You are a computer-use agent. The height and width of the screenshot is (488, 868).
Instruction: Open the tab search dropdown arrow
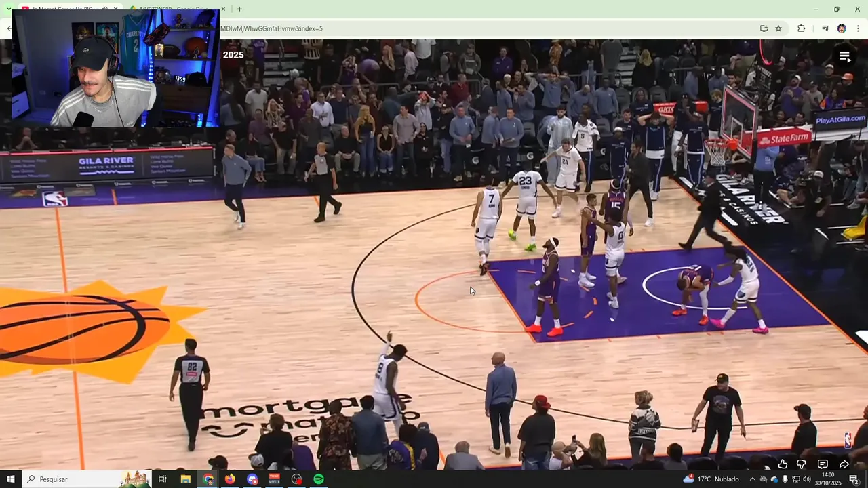tap(8, 9)
